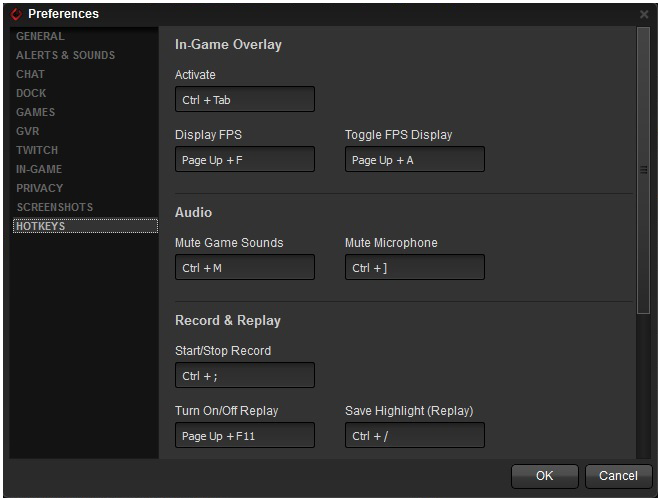Screen dimensions: 660x500
Task: Close the Preferences dialog with X
Action: [x=643, y=14]
